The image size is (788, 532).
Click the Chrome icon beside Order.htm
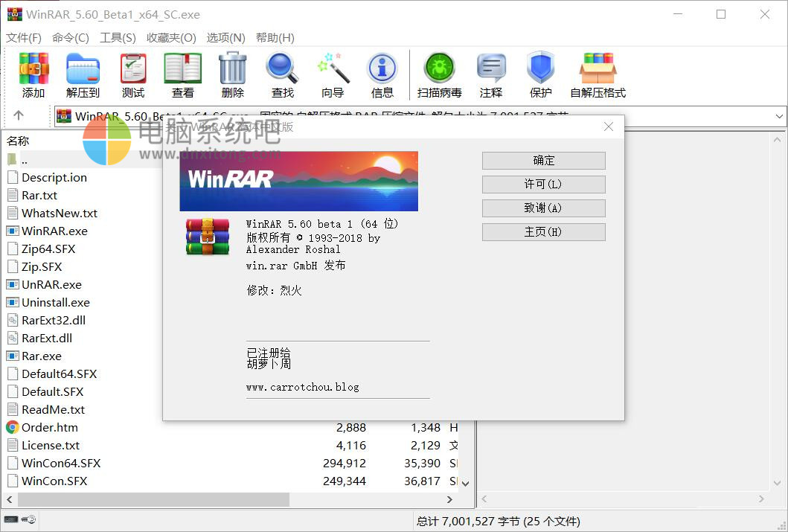13,428
